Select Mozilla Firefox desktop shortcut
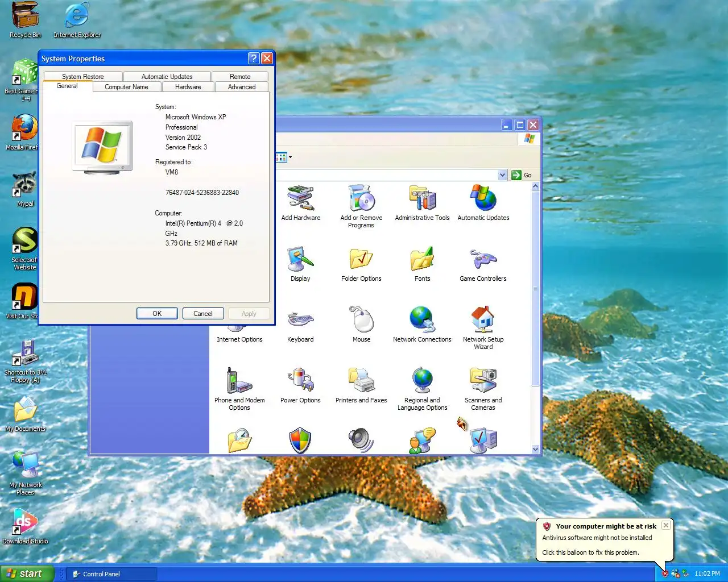The width and height of the screenshot is (728, 582). (x=23, y=132)
